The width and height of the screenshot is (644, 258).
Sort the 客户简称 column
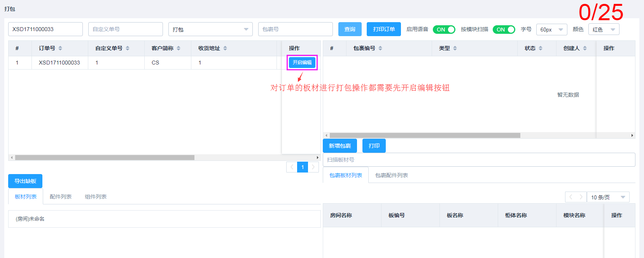click(178, 48)
